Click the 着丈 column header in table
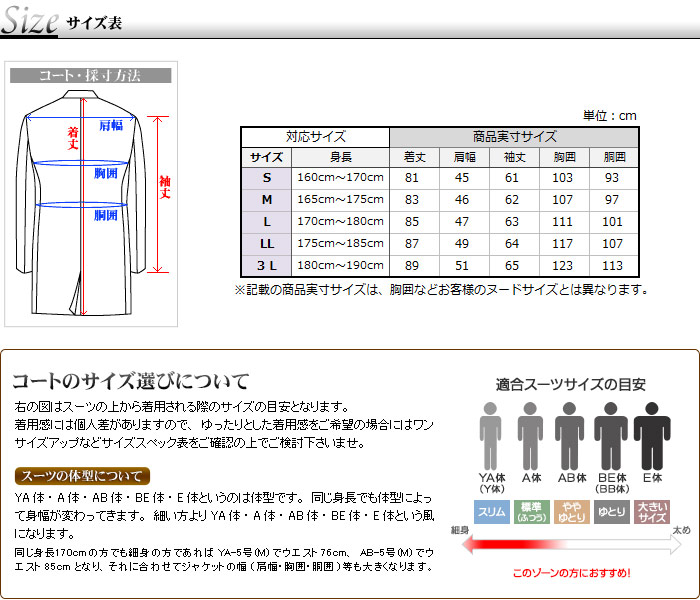700x600 pixels. [x=415, y=157]
